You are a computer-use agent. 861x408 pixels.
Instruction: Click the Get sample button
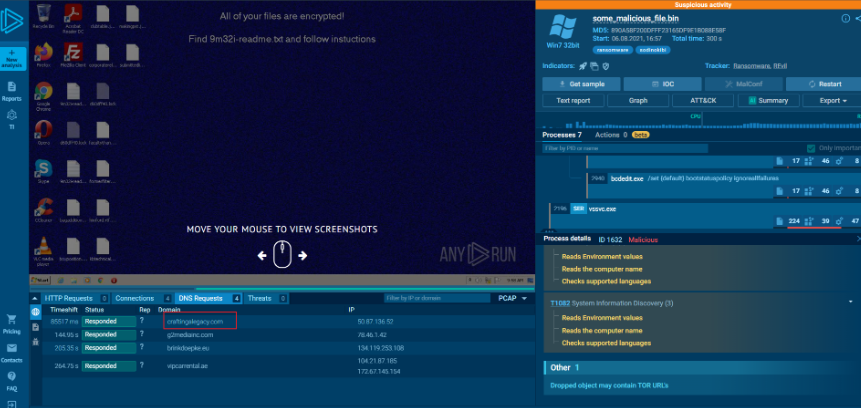coord(582,84)
